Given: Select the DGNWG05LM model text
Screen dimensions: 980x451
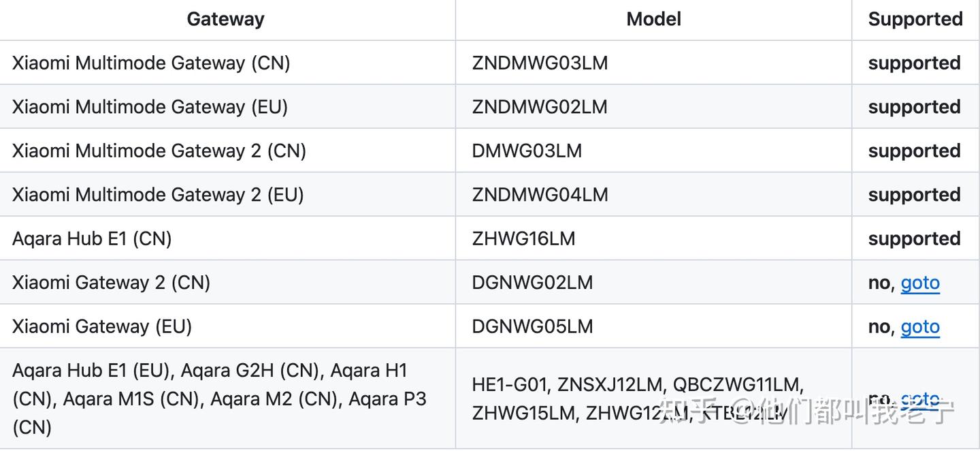Looking at the screenshot, I should click(x=532, y=327).
